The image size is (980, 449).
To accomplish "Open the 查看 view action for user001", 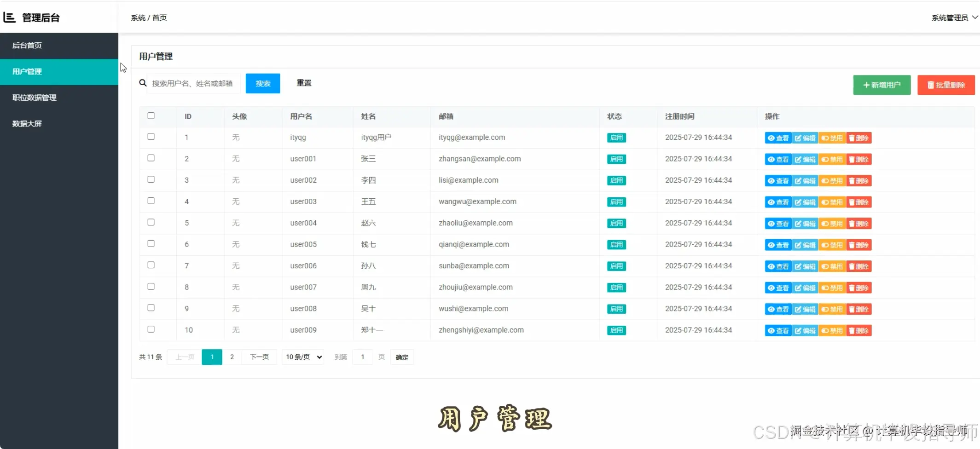I will tap(778, 159).
